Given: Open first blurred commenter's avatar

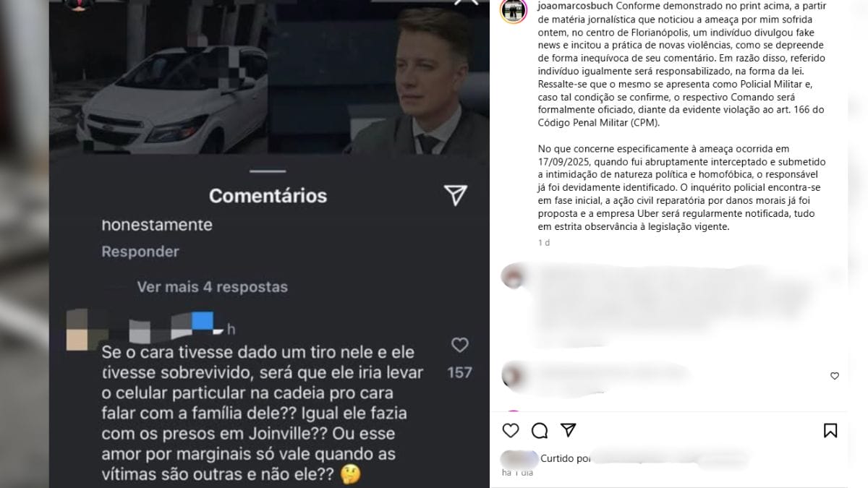Looking at the screenshot, I should coord(513,276).
